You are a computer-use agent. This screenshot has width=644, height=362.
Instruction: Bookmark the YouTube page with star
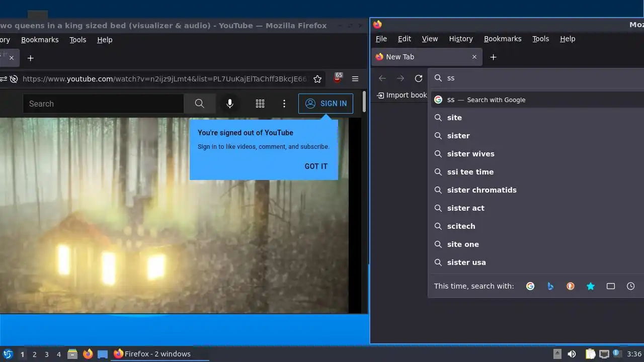click(317, 79)
